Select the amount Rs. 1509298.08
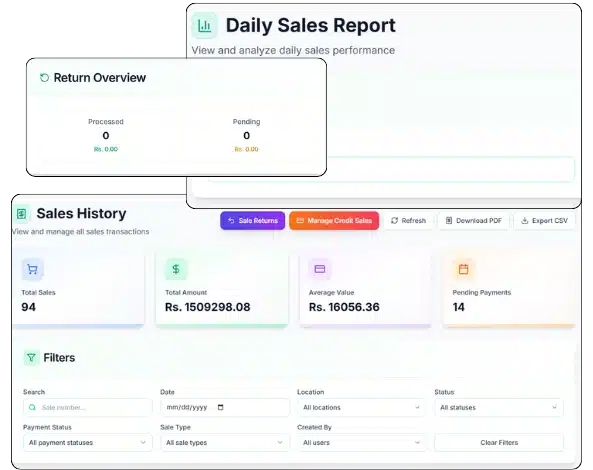This screenshot has width=593, height=470. [x=208, y=307]
